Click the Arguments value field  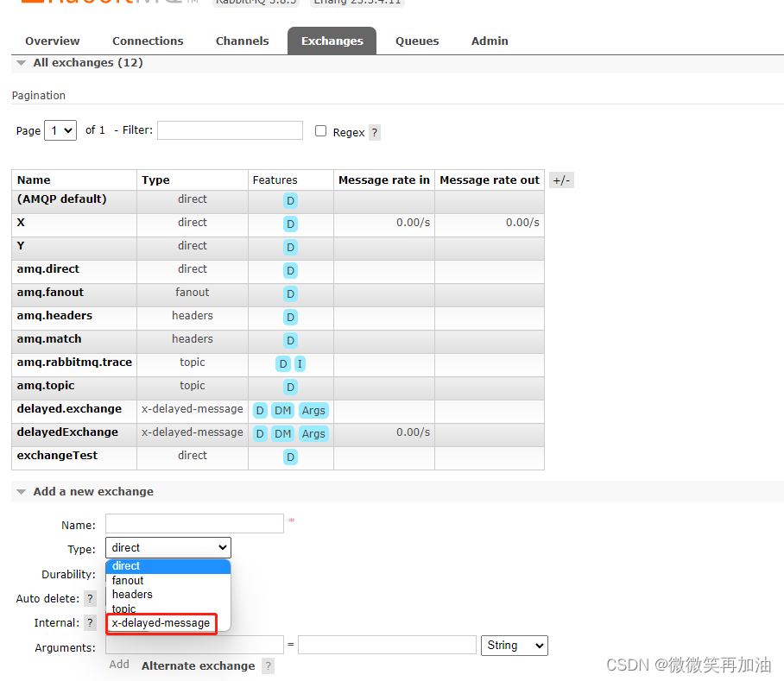point(387,645)
